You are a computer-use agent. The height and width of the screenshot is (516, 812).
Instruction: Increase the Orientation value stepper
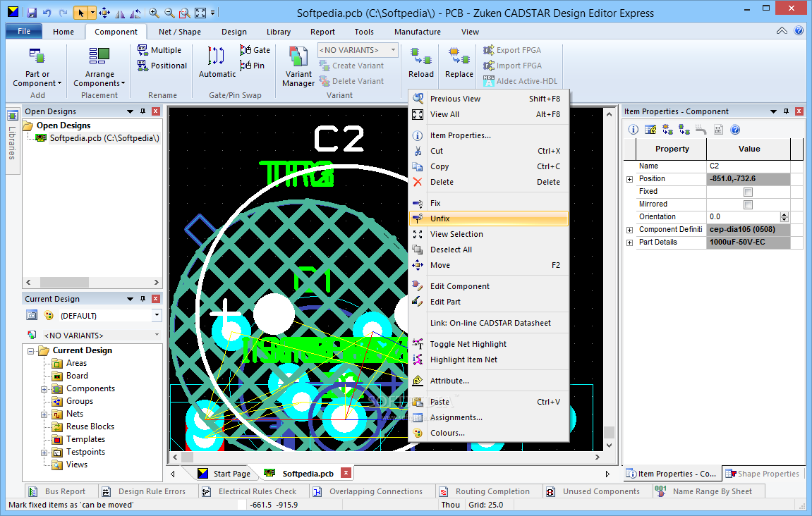pos(784,214)
